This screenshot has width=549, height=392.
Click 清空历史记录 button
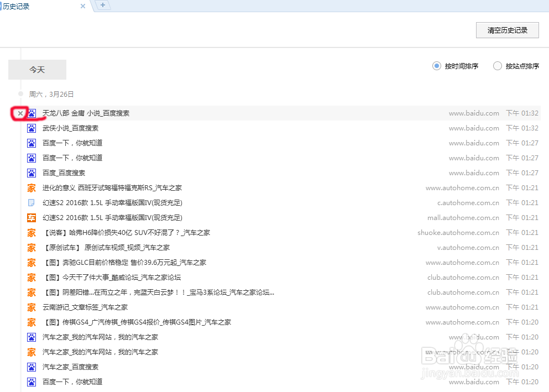click(x=508, y=30)
